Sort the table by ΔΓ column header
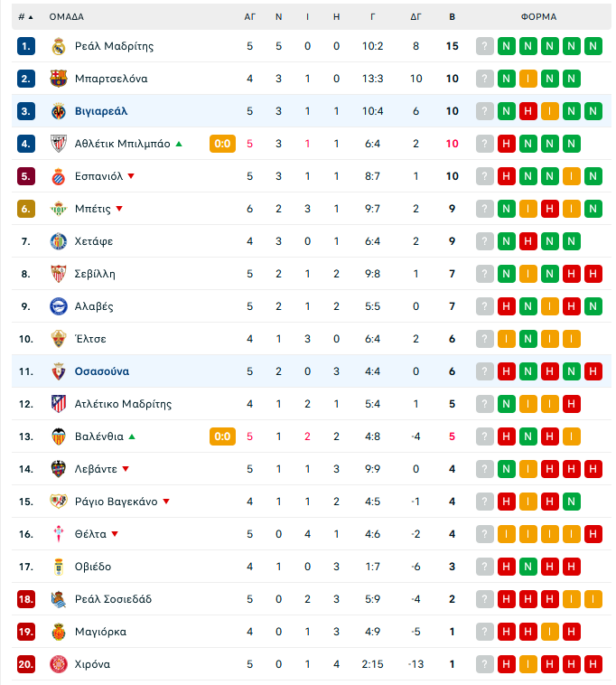616x685 pixels. pyautogui.click(x=415, y=17)
